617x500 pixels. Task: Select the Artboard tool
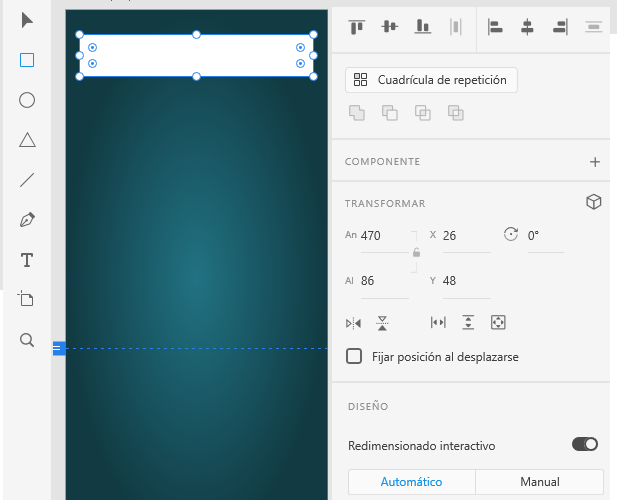27,299
